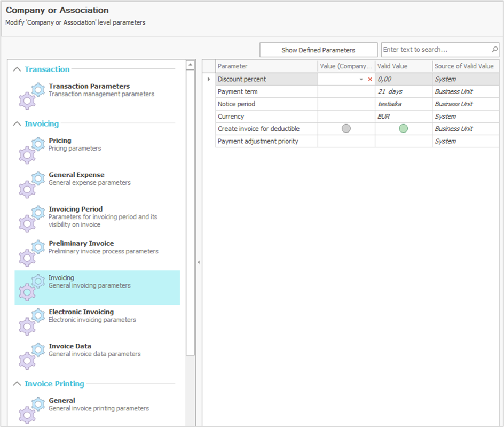Click the search magnifier icon
The image size is (504, 427).
(495, 50)
